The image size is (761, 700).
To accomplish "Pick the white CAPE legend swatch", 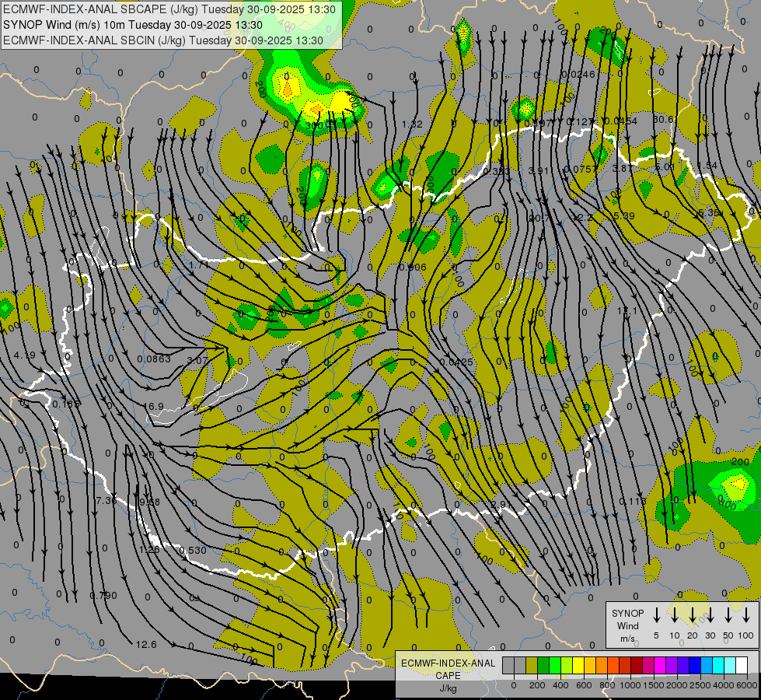I will (741, 665).
